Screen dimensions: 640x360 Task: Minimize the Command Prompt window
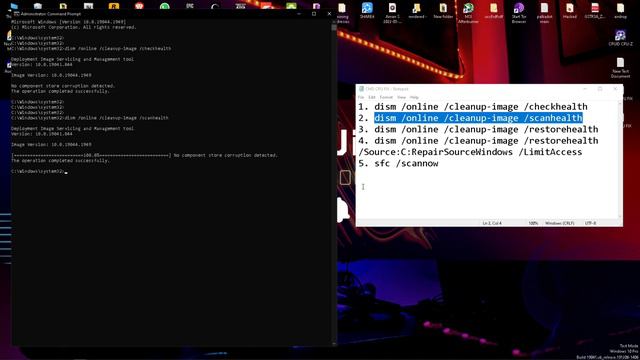point(299,13)
